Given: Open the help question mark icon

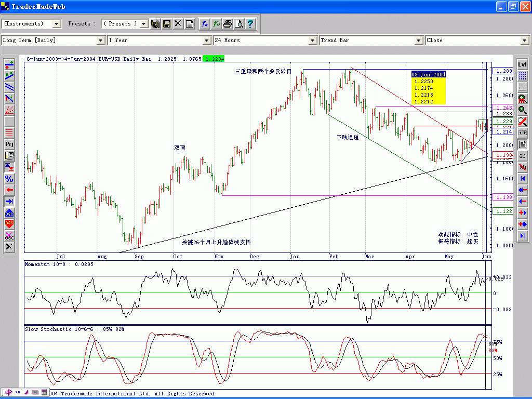Looking at the screenshot, I should coord(250,24).
